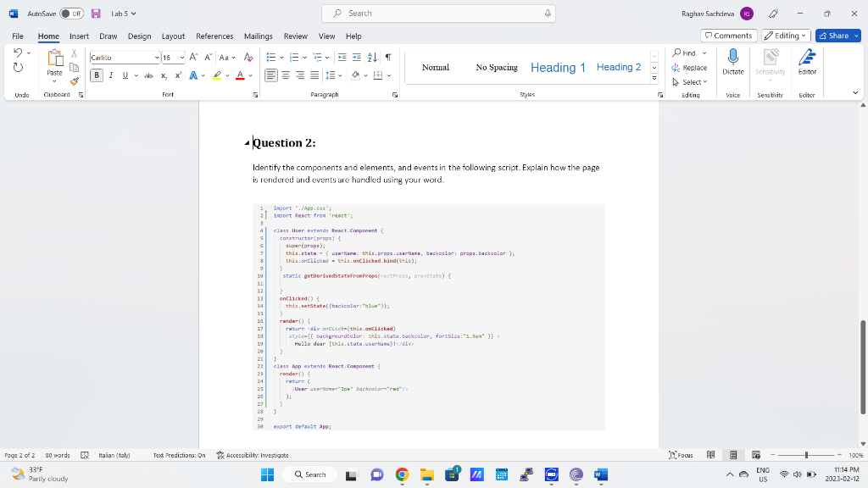Increase font size with grow icon
The height and width of the screenshot is (488, 868).
[x=193, y=57]
